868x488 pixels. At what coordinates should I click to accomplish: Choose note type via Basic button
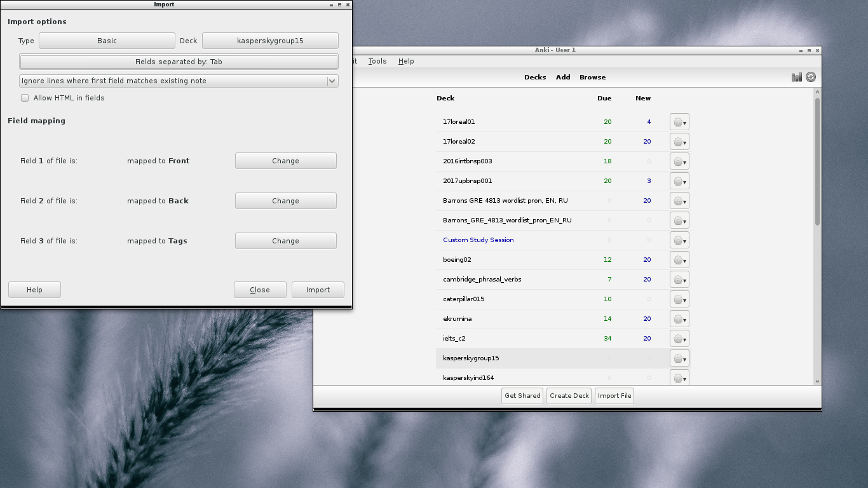107,41
